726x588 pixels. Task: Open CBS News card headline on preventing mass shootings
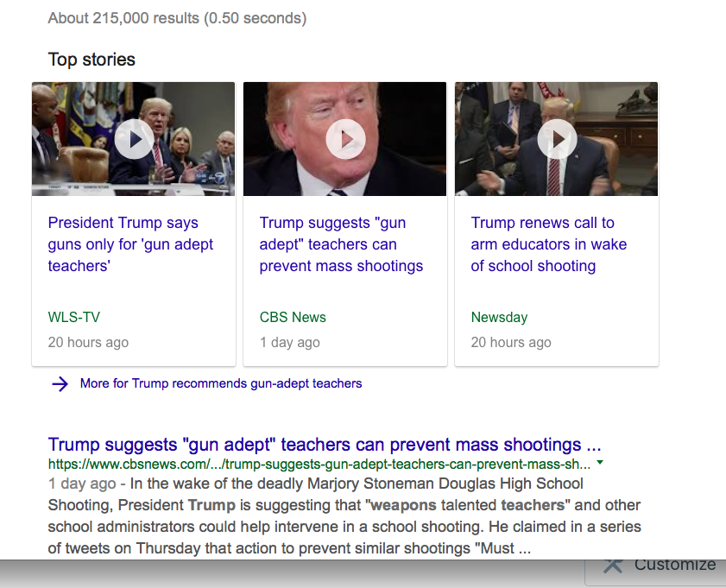click(x=341, y=244)
